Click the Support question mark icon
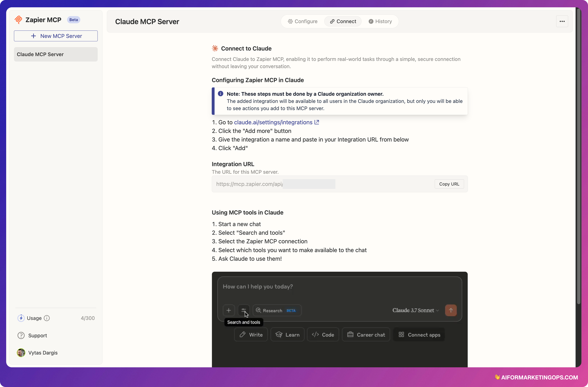Screen dimensions: 588x387 coord(21,336)
